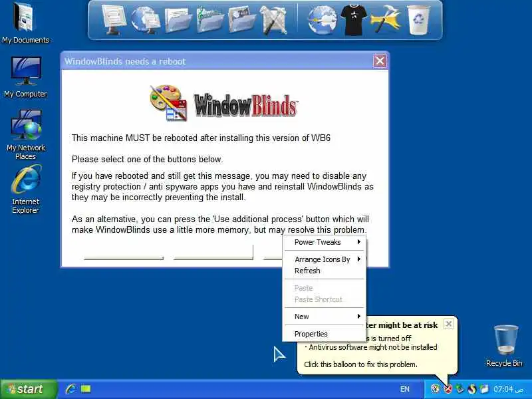
Task: Click the flame-colored swirl tray icon
Action: (x=472, y=389)
